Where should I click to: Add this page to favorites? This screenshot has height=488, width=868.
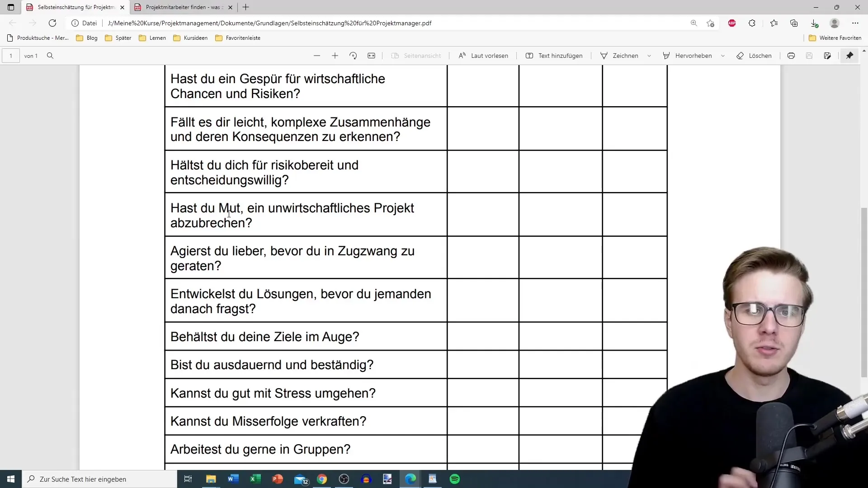(x=711, y=23)
